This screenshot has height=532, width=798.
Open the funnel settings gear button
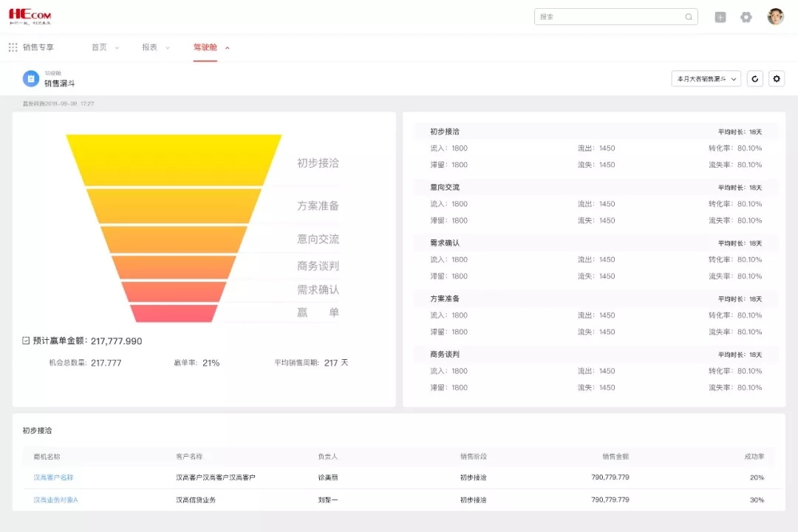(777, 79)
